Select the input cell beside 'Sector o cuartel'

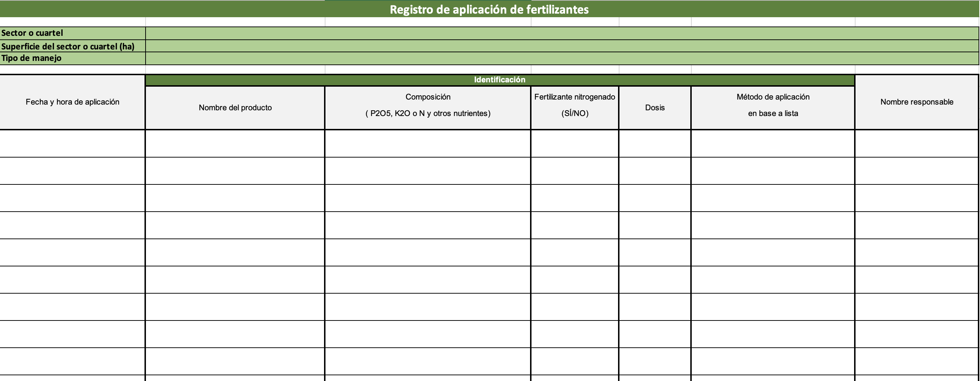coord(562,33)
